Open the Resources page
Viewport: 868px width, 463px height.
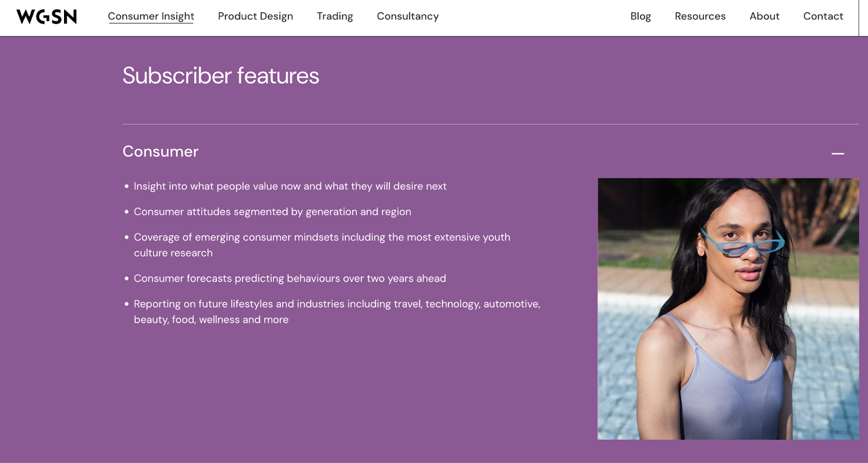[700, 16]
